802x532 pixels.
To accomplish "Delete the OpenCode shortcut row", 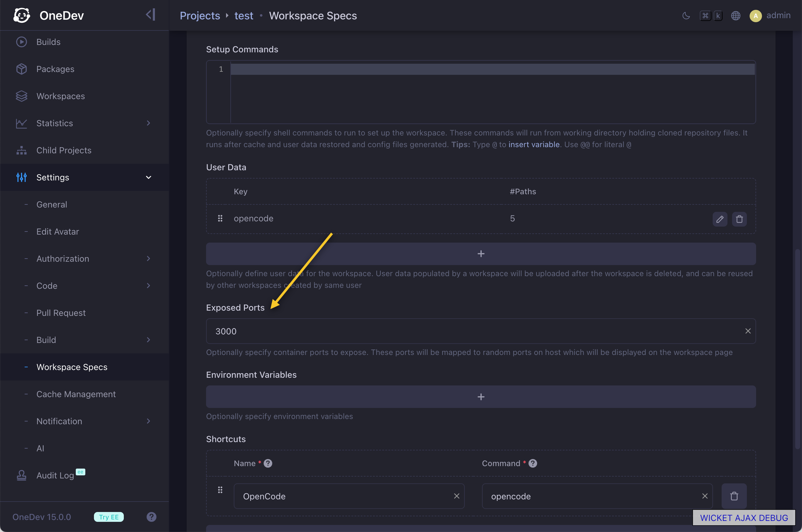I will (734, 496).
